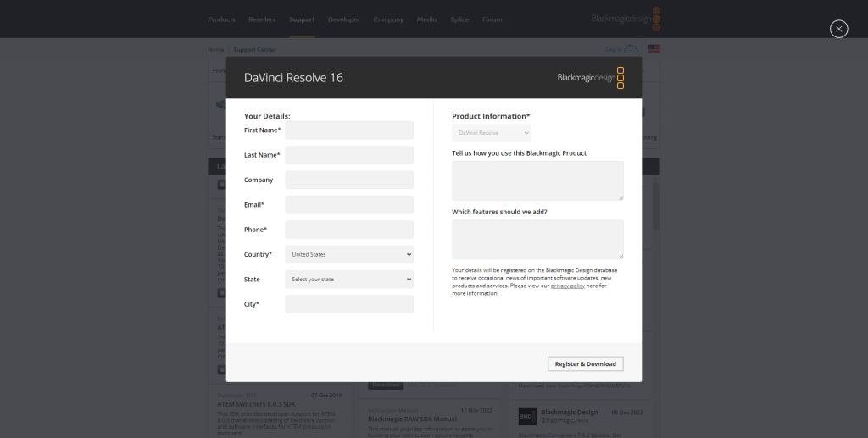Click the Register & Download button

click(x=586, y=364)
